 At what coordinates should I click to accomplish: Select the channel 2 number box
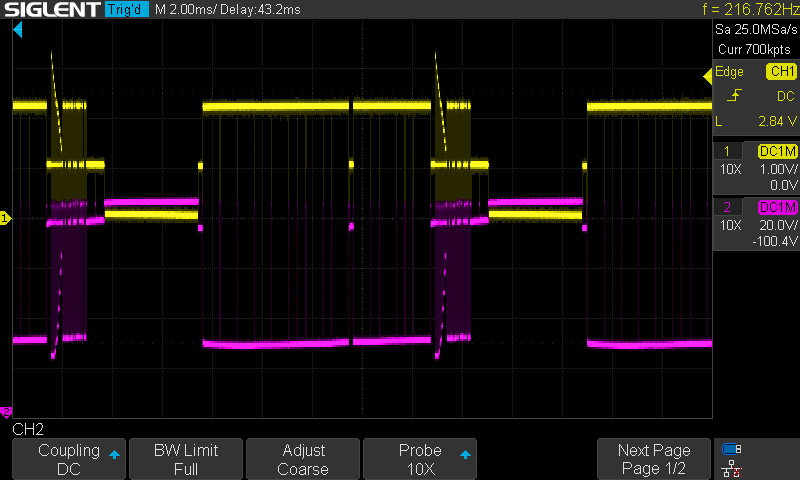[x=727, y=207]
